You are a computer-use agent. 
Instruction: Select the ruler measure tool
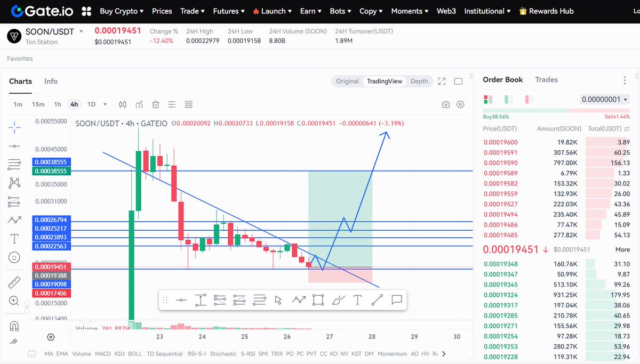[x=14, y=282]
